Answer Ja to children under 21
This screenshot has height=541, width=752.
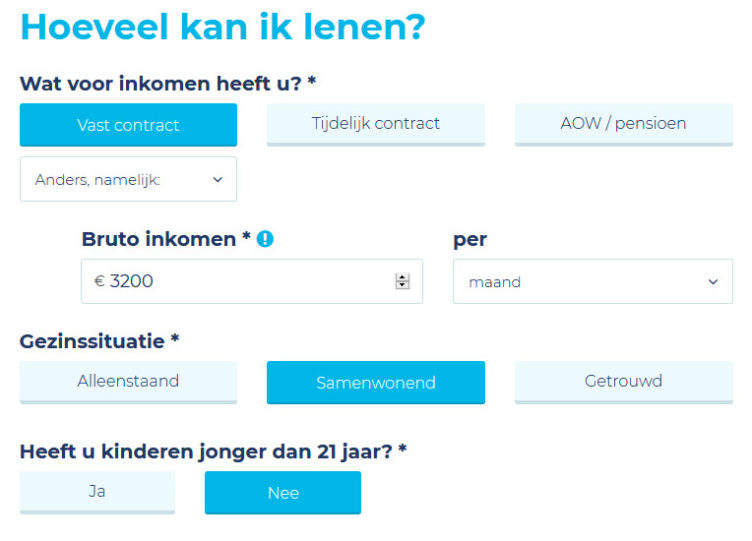click(97, 491)
